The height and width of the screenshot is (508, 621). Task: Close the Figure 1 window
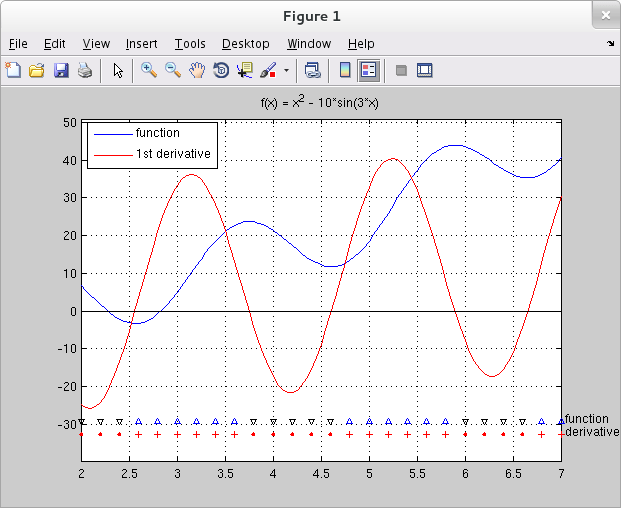pos(606,15)
